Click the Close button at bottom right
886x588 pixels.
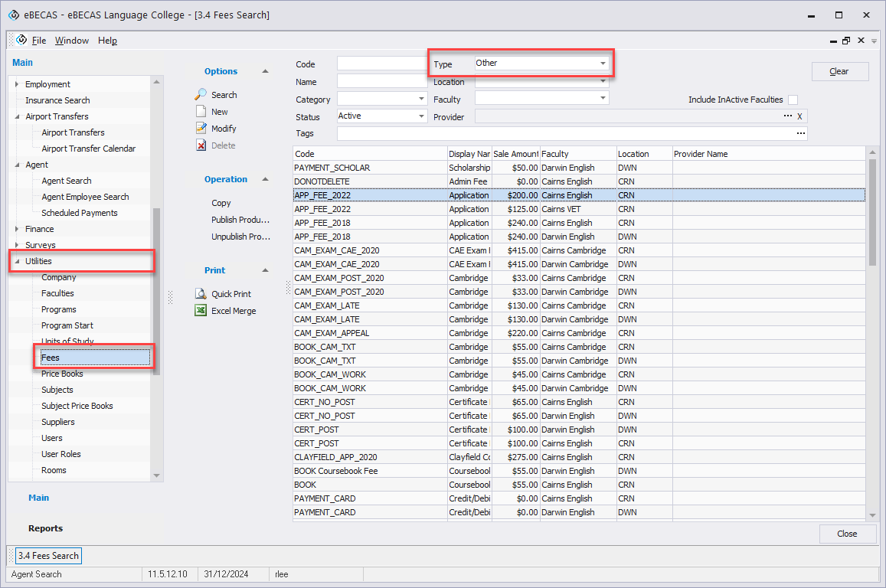tap(847, 534)
